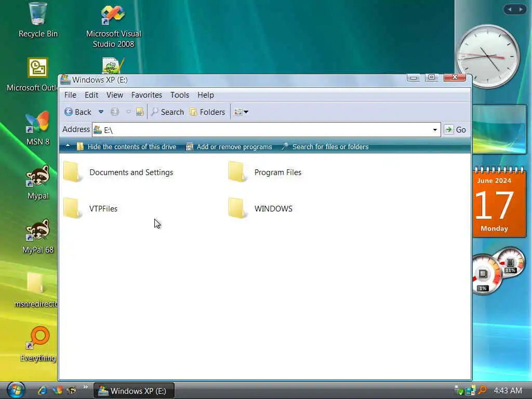This screenshot has height=399, width=532.
Task: Open the Edit menu
Action: tap(91, 95)
